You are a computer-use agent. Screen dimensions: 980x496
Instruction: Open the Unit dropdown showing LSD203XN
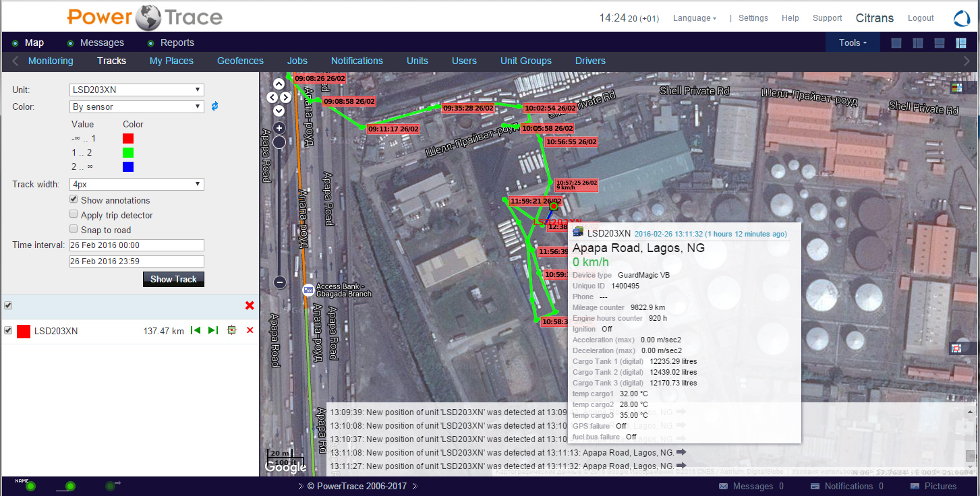137,90
